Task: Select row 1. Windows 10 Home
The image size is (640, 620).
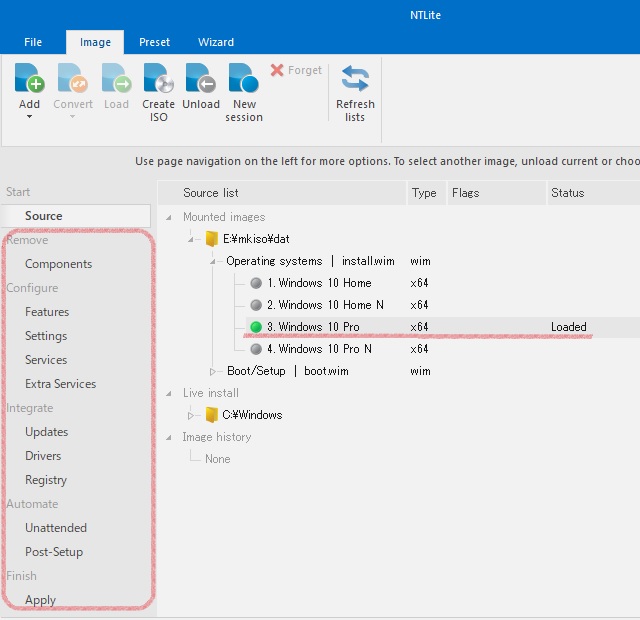Action: point(319,283)
